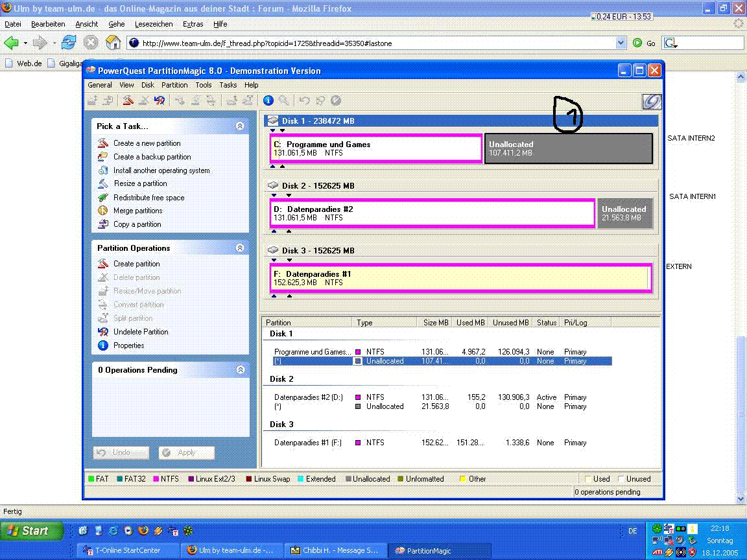Click the Resize a partition task icon
Image resolution: width=747 pixels, height=560 pixels.
coord(103,183)
